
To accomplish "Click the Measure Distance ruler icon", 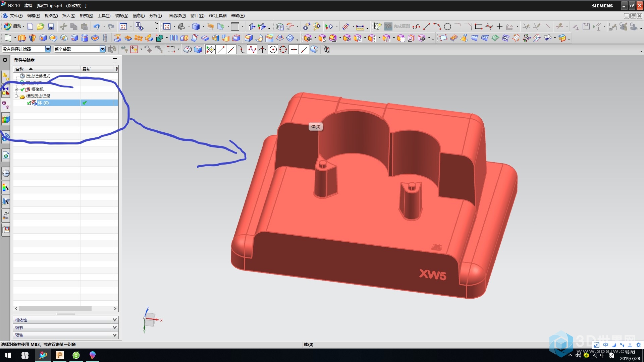I will (360, 26).
